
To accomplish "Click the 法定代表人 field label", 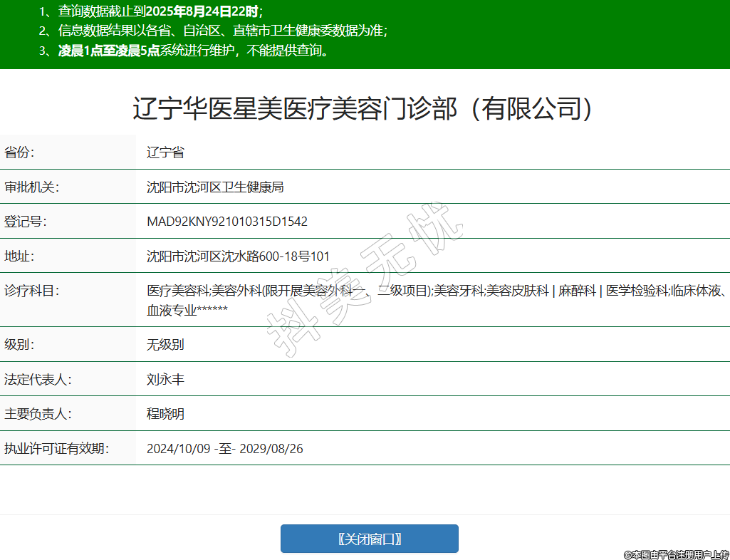I will coord(38,380).
